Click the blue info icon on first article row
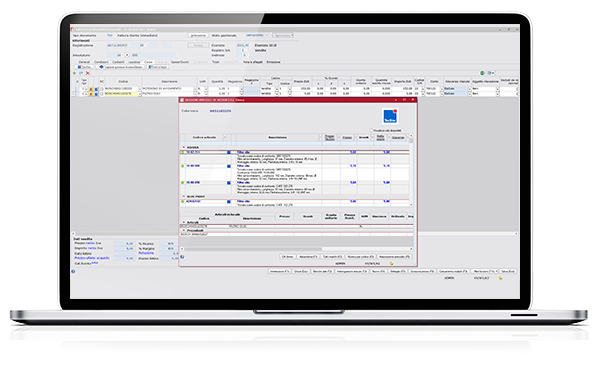600x371 pixels. [229, 152]
